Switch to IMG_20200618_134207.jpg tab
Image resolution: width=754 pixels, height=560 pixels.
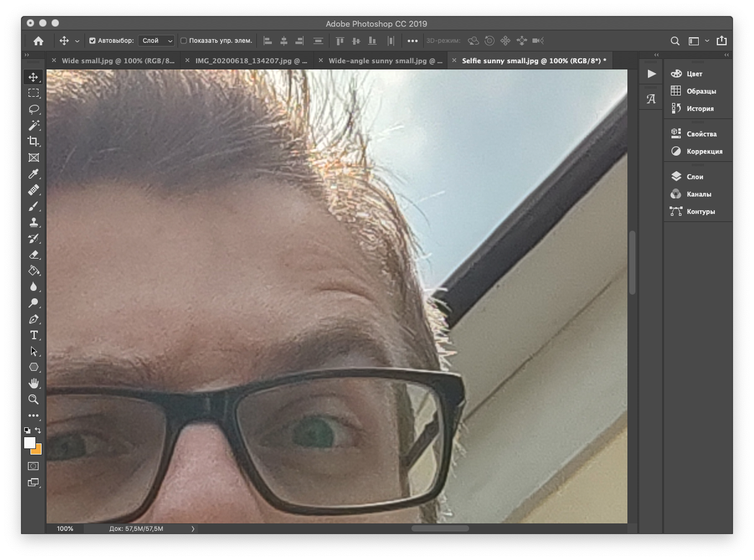[251, 61]
